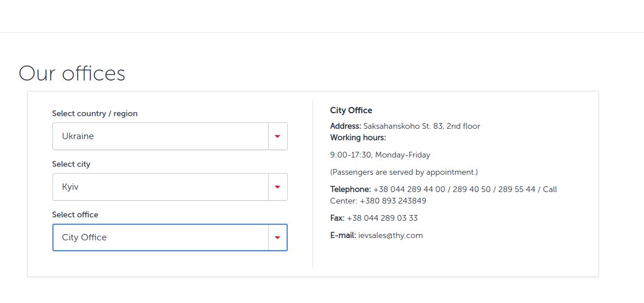Image resolution: width=644 pixels, height=303 pixels.
Task: Open the city dropdown showing Kyiv
Action: point(161,187)
